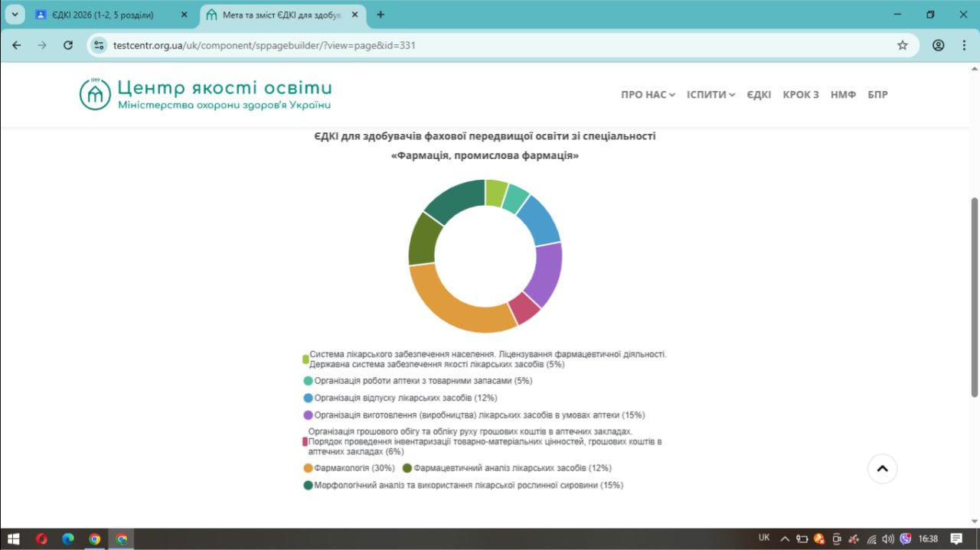Screen dimensions: 980x550
Task: View site information icon in address bar
Action: coord(98,45)
